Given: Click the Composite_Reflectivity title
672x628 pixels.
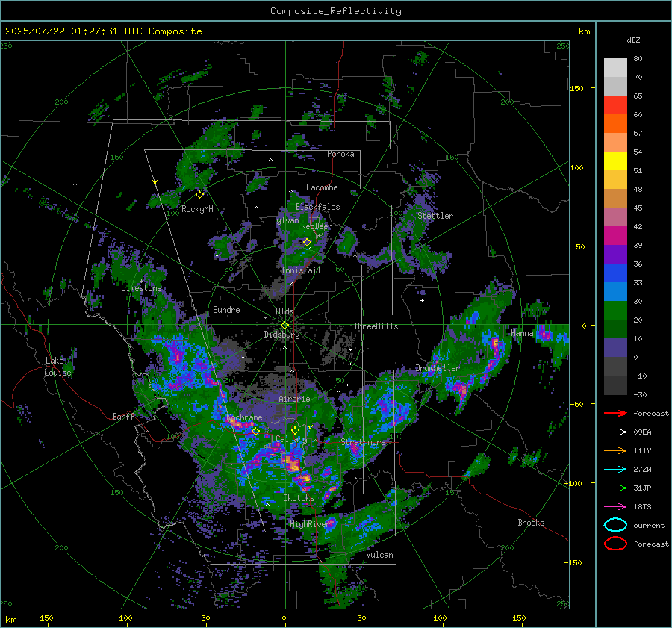Looking at the screenshot, I should pyautogui.click(x=335, y=11).
